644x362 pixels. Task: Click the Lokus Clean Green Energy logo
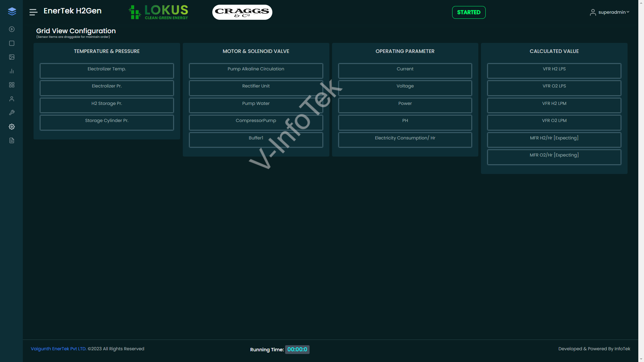coord(158,12)
